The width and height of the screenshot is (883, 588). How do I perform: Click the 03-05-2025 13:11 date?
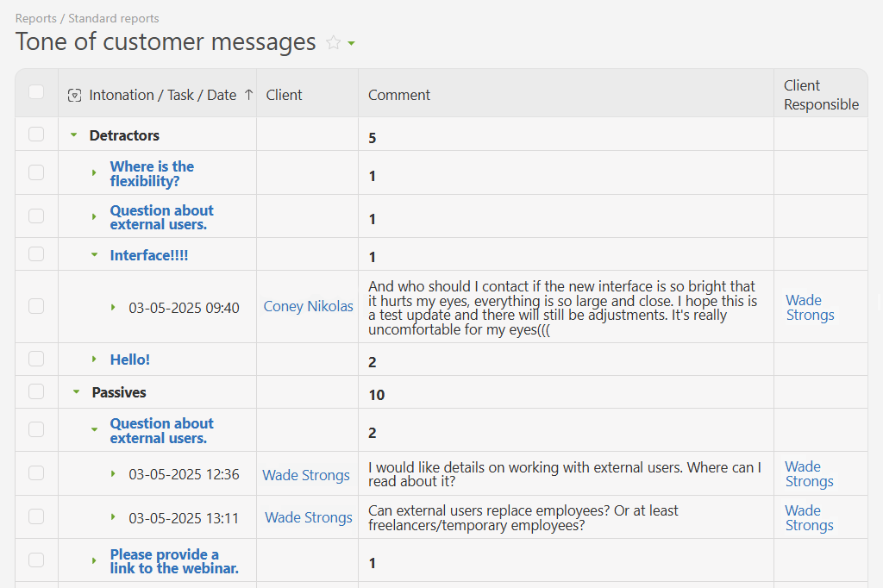[184, 517]
